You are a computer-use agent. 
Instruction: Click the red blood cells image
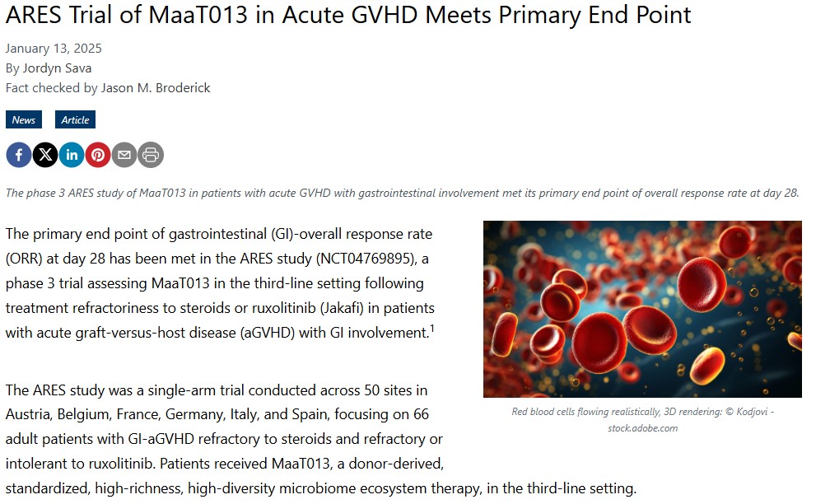click(x=642, y=309)
